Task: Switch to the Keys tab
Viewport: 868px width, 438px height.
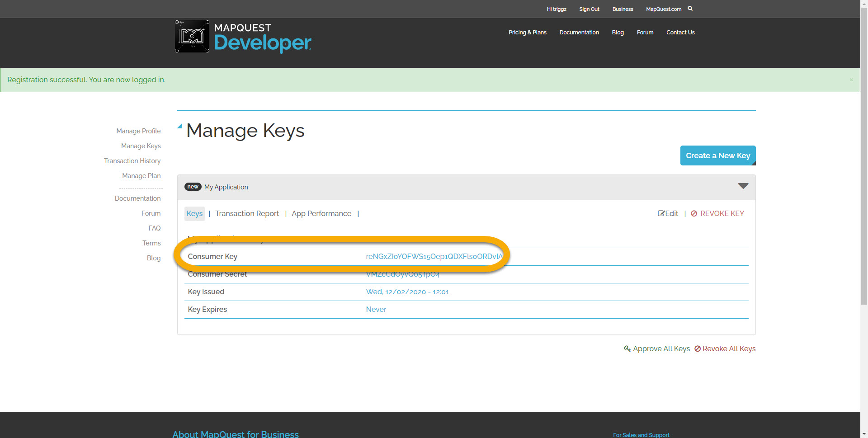Action: click(x=194, y=214)
